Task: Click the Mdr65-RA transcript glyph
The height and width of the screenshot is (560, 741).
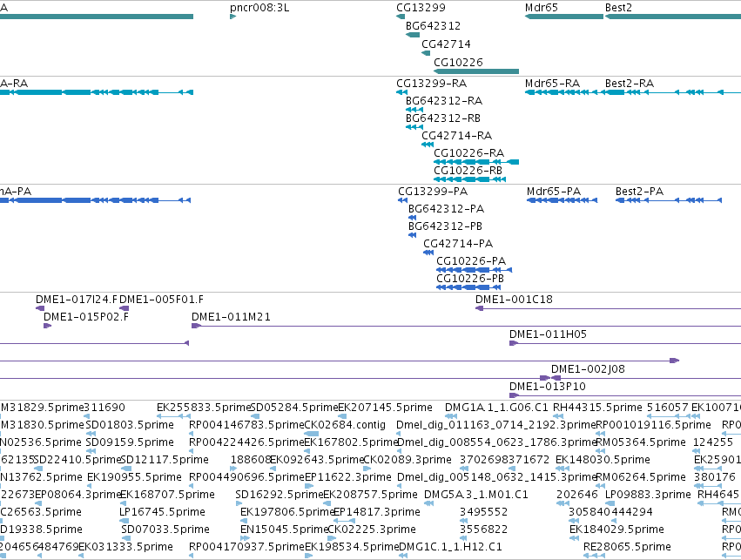Action: [x=564, y=92]
